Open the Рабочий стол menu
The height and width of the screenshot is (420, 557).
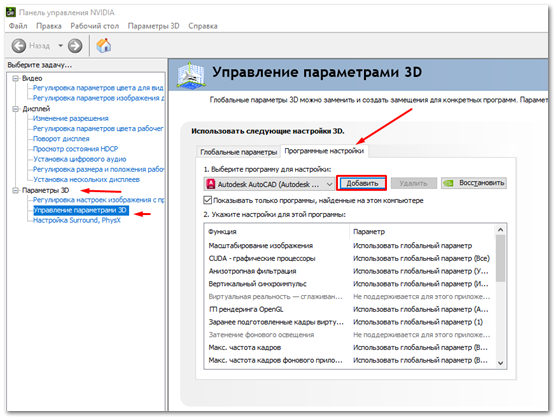coord(94,26)
